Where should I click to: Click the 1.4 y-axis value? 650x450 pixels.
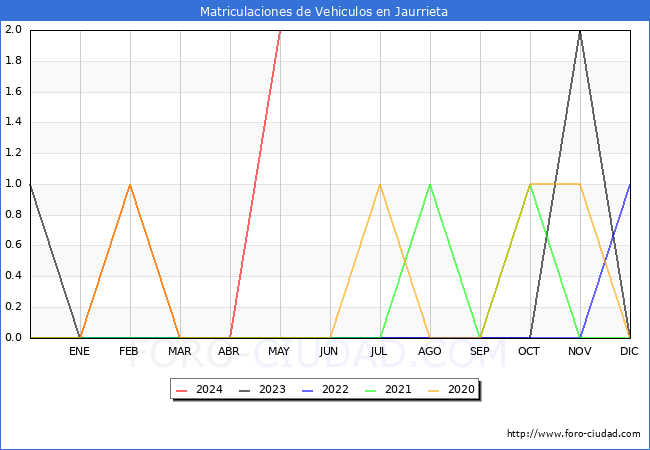click(13, 122)
